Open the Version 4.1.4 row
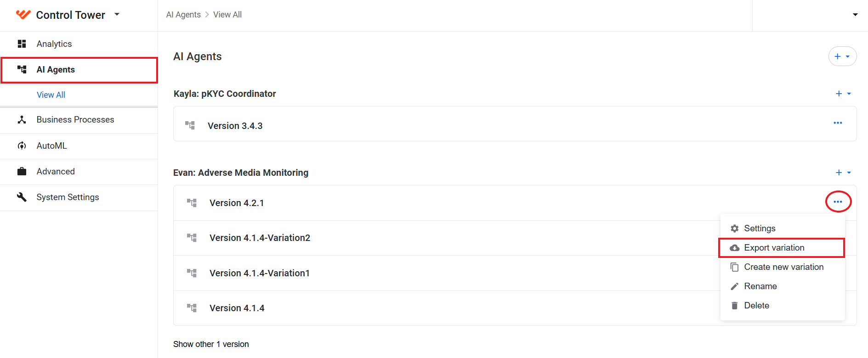The image size is (868, 358). click(x=447, y=308)
